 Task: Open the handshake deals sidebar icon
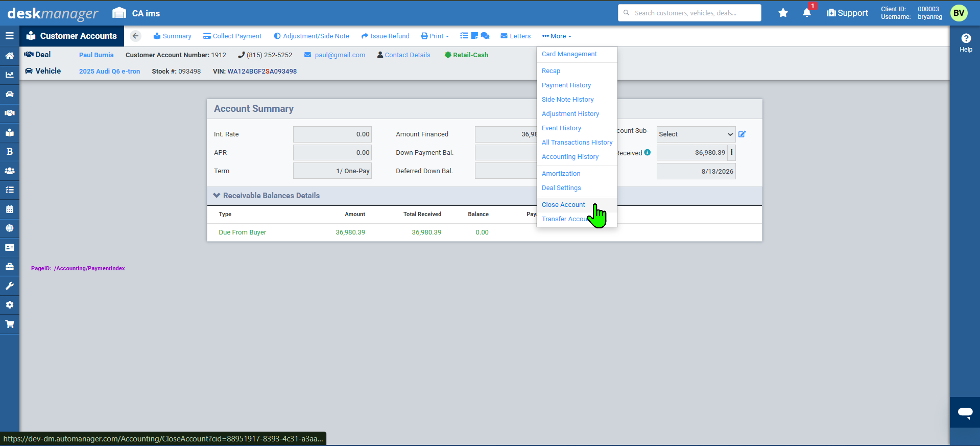[x=9, y=113]
